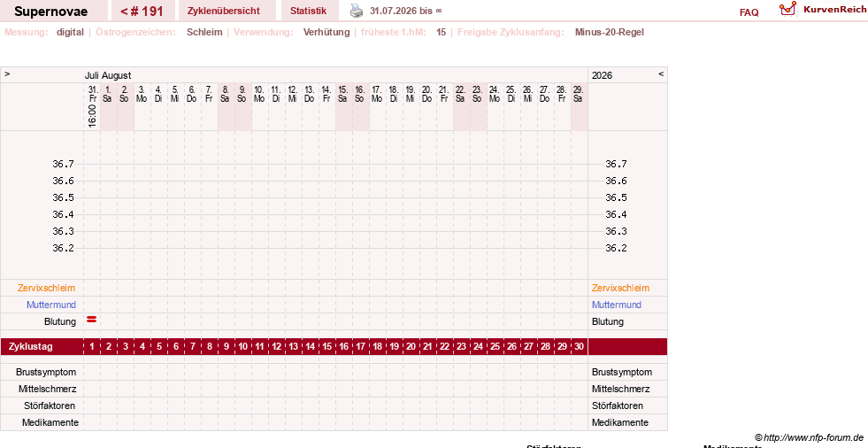This screenshot has height=448, width=868.
Task: Select cycle day 10 in Zyklustag row
Action: coord(243,347)
